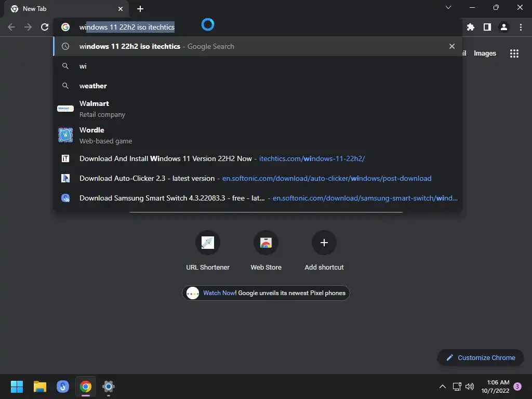Open the Download Auto-Clicker 2.3 suggestion
Viewport: 532px width, 399px height.
coord(258,178)
